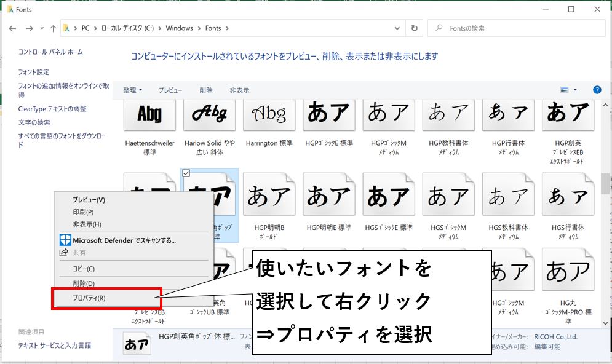
Task: Refresh the Fonts folder view
Action: click(415, 28)
